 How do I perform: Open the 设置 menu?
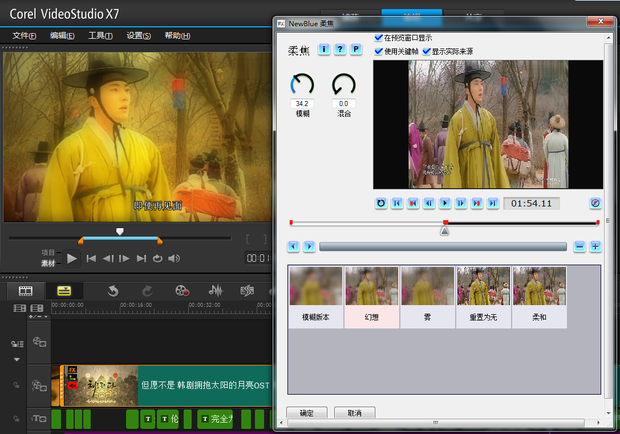(x=138, y=35)
